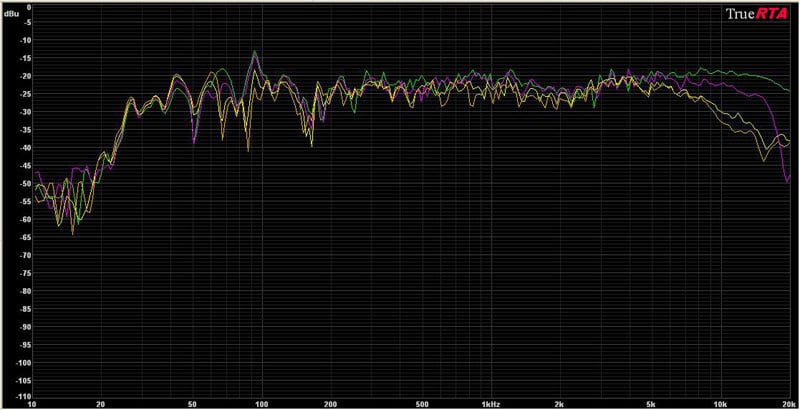Click the 500 Hz frequency axis label
The height and width of the screenshot is (410, 800).
(x=421, y=404)
